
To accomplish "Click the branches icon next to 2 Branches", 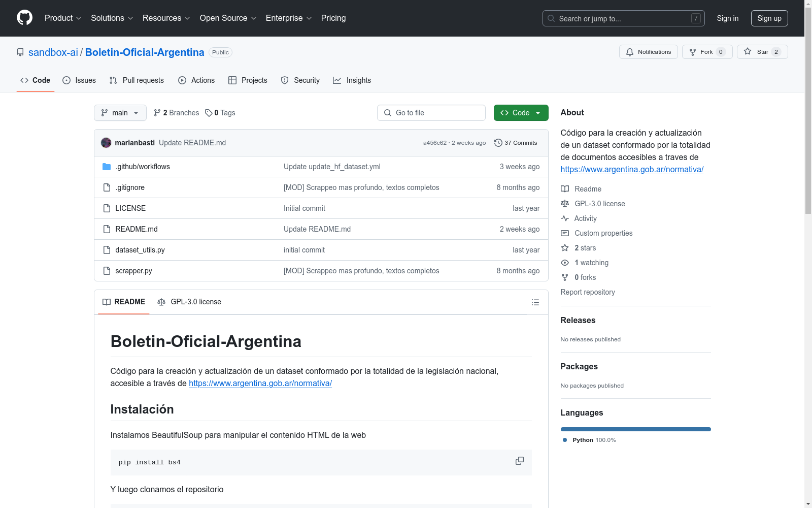I will (x=157, y=113).
